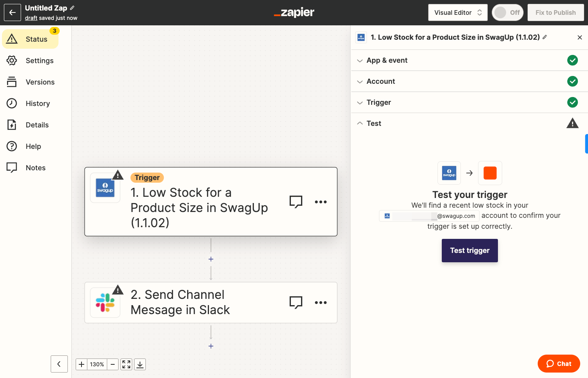This screenshot has height=378, width=588.
Task: Open three-dots menu on Slack step
Action: tap(321, 302)
